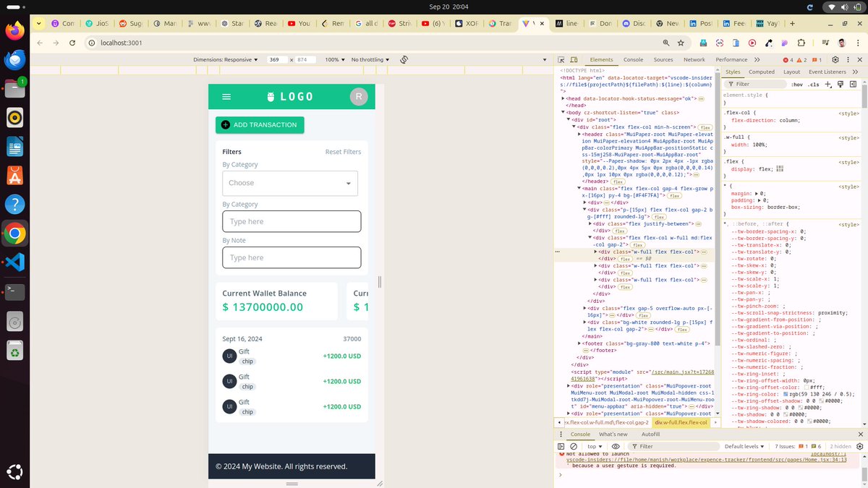Image resolution: width=868 pixels, height=488 pixels.
Task: Reload the page in Chrome
Action: [x=72, y=43]
